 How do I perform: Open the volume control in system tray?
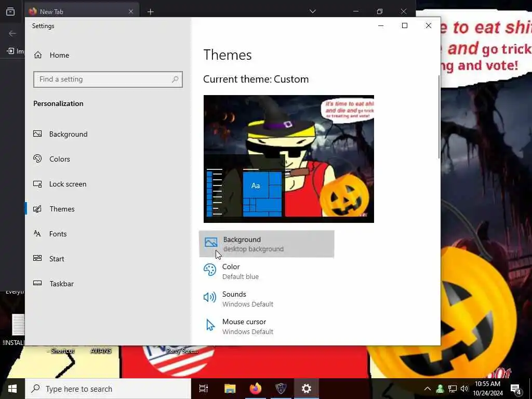click(x=464, y=389)
